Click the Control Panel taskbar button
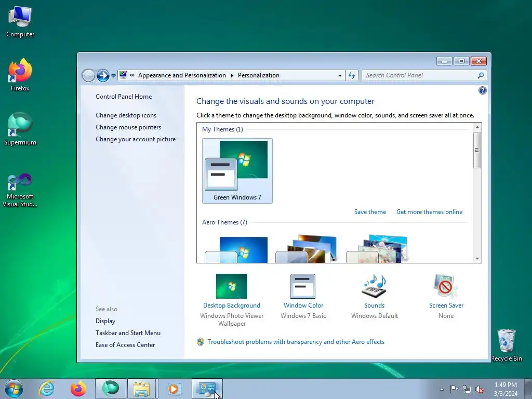532x399 pixels. coord(207,389)
